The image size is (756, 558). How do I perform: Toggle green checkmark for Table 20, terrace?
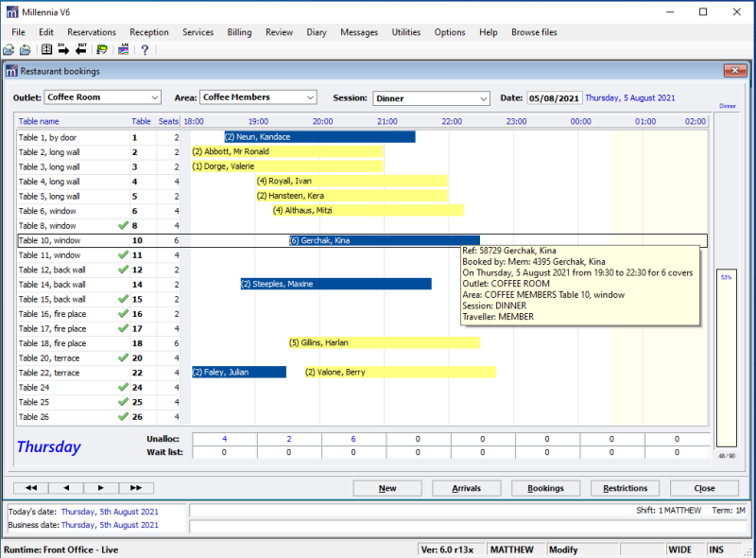[x=122, y=357]
